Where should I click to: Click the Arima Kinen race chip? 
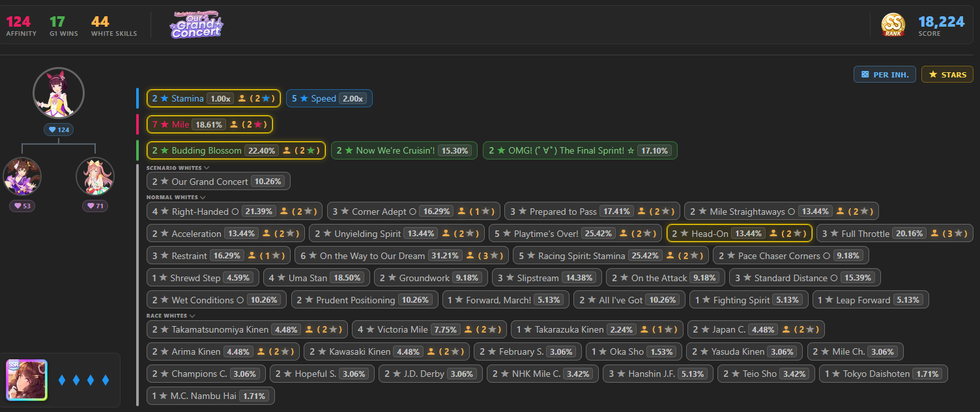(223, 351)
